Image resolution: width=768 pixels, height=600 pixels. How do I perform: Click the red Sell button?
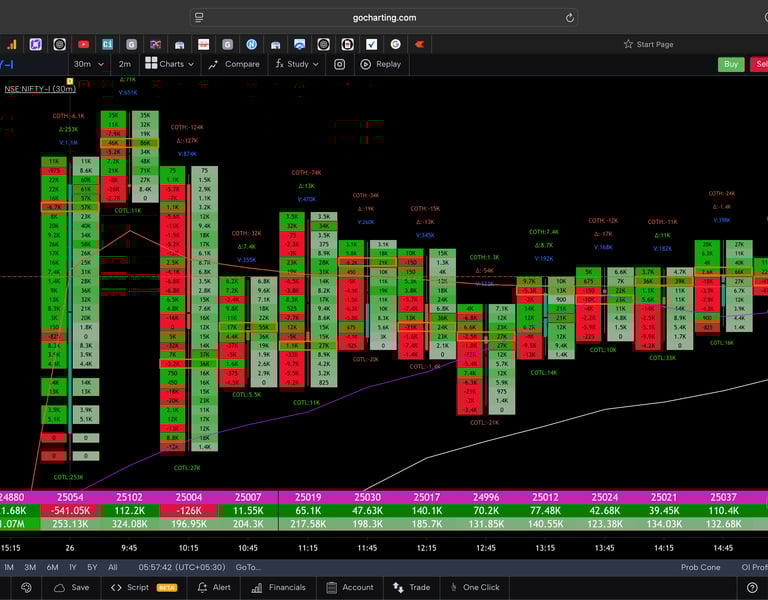tap(760, 64)
